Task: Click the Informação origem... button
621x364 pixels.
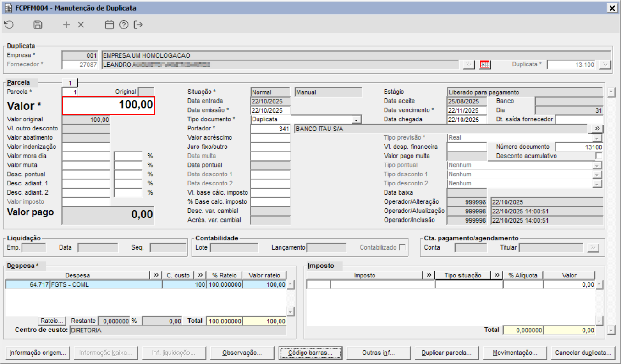Action: 38,353
